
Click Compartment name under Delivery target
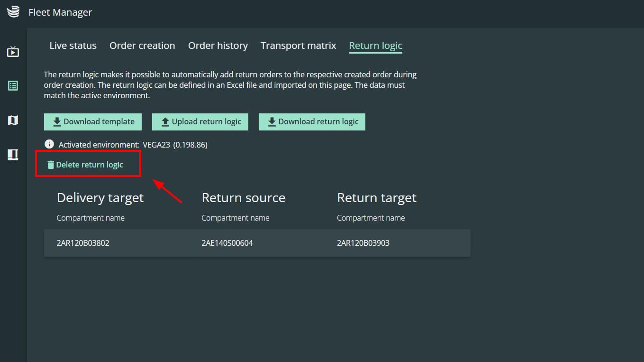(91, 218)
